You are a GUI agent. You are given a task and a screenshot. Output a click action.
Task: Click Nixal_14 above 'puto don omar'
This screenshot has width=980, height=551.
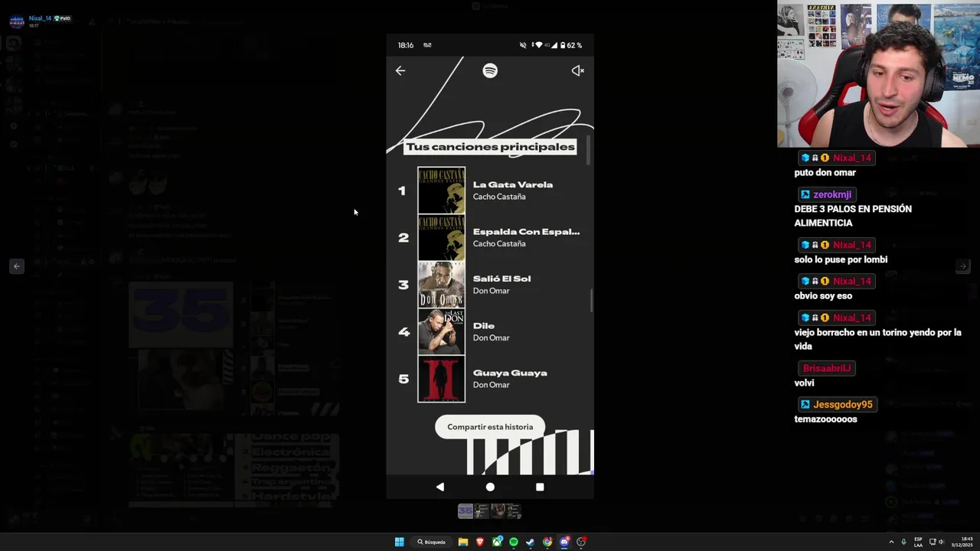pos(852,158)
